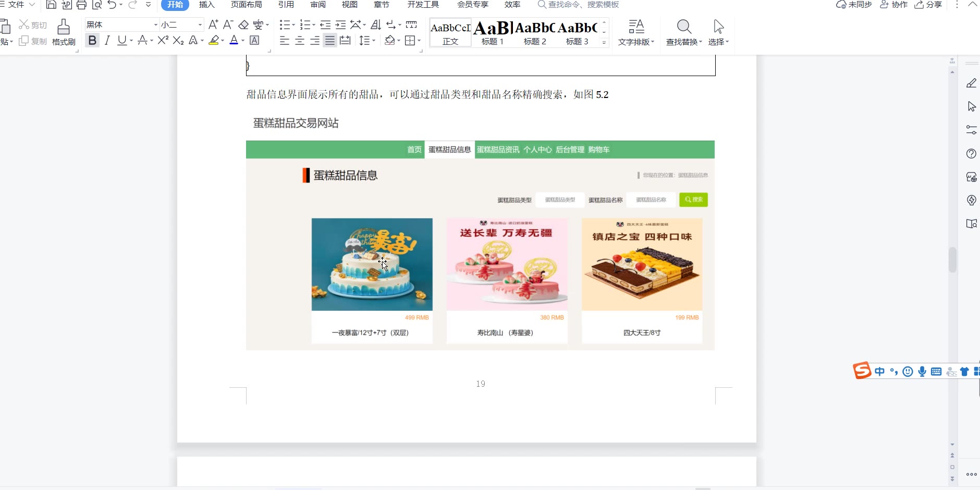The width and height of the screenshot is (980, 490).
Task: Switch to the 视图 tab
Action: click(x=350, y=5)
